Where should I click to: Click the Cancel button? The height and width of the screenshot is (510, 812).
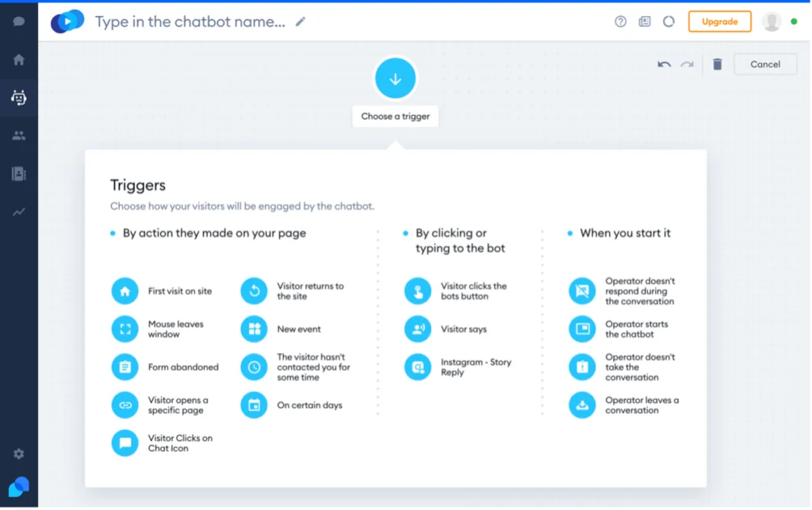coord(765,64)
